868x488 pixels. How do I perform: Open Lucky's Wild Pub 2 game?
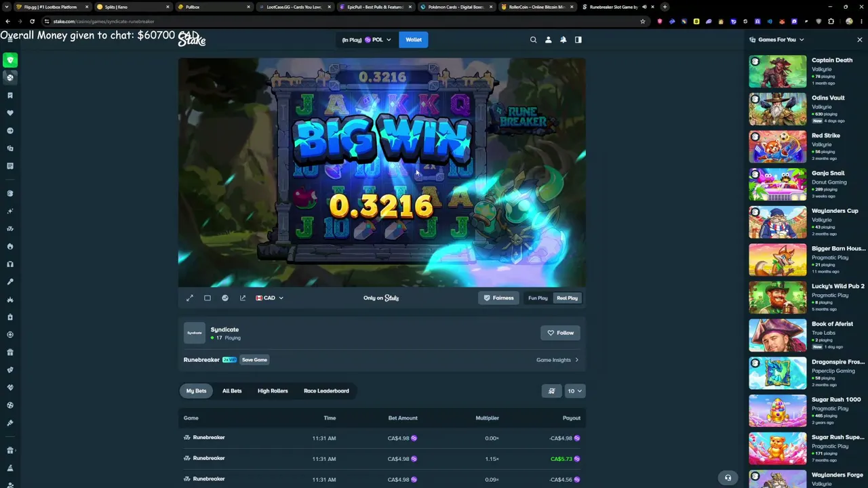778,298
